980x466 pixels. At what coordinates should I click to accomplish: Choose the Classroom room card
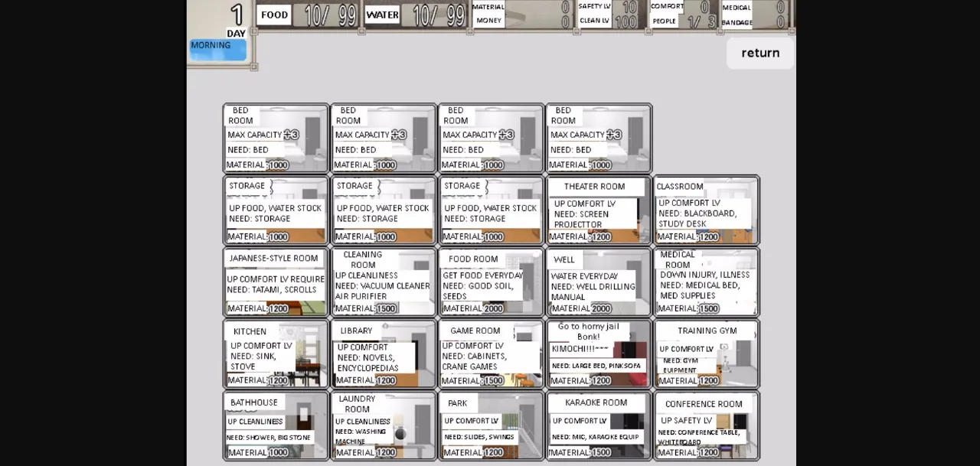click(x=706, y=210)
